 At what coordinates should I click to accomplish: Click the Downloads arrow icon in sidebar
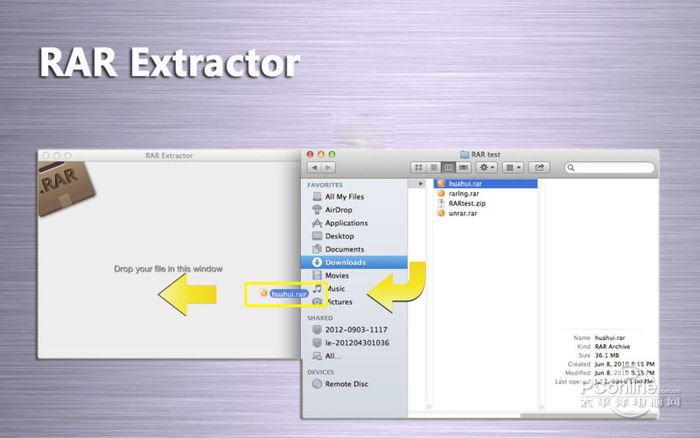(317, 262)
